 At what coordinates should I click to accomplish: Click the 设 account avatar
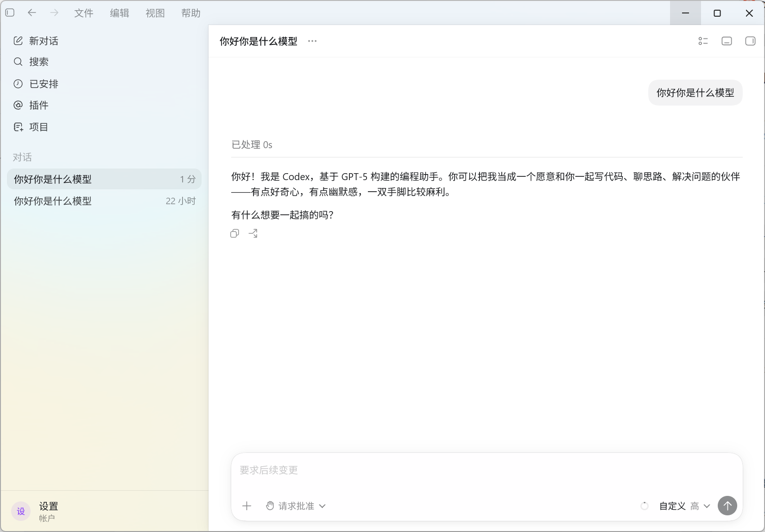coord(21,511)
